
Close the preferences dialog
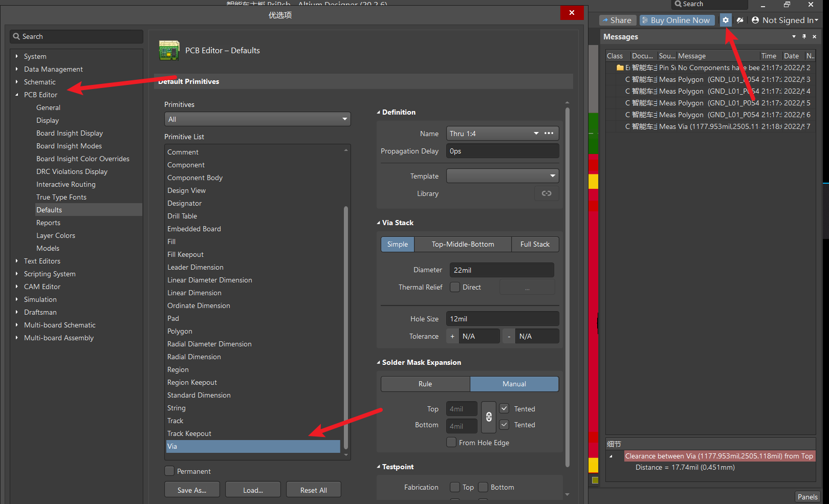(x=572, y=13)
